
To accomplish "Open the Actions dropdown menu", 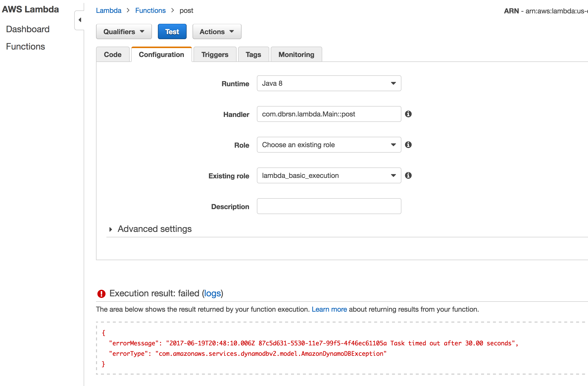I will 217,31.
